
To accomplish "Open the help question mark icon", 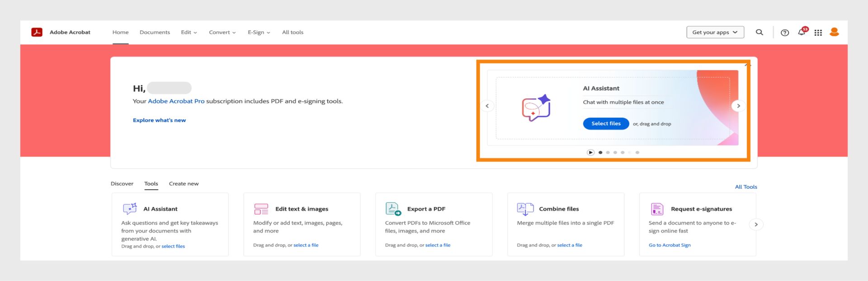I will pos(785,33).
